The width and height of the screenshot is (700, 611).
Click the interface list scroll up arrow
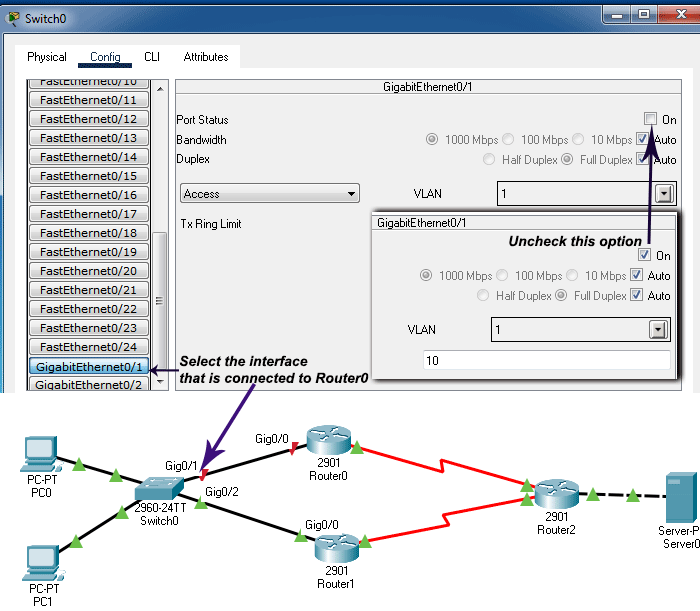pyautogui.click(x=160, y=89)
